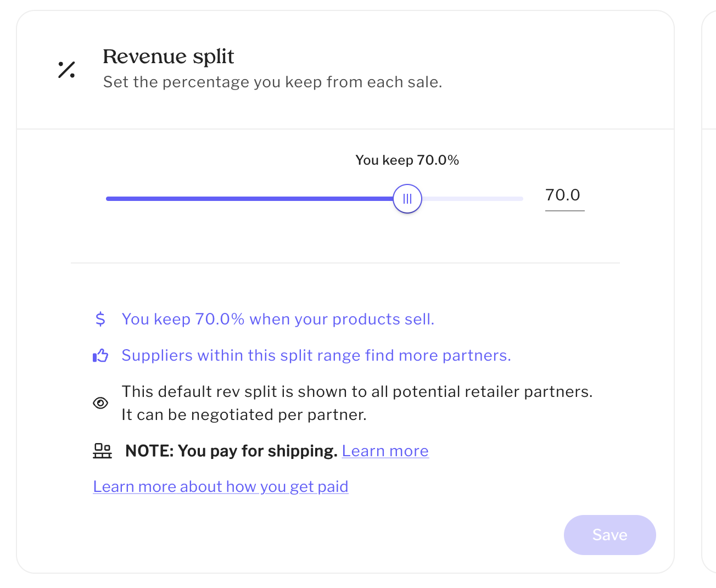Viewport: 716px width, 588px height.
Task: Focus the 70.0 percentage input field
Action: pyautogui.click(x=564, y=195)
